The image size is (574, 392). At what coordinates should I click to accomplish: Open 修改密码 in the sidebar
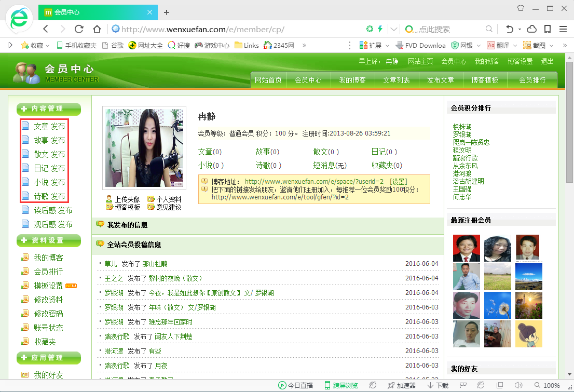pyautogui.click(x=48, y=314)
